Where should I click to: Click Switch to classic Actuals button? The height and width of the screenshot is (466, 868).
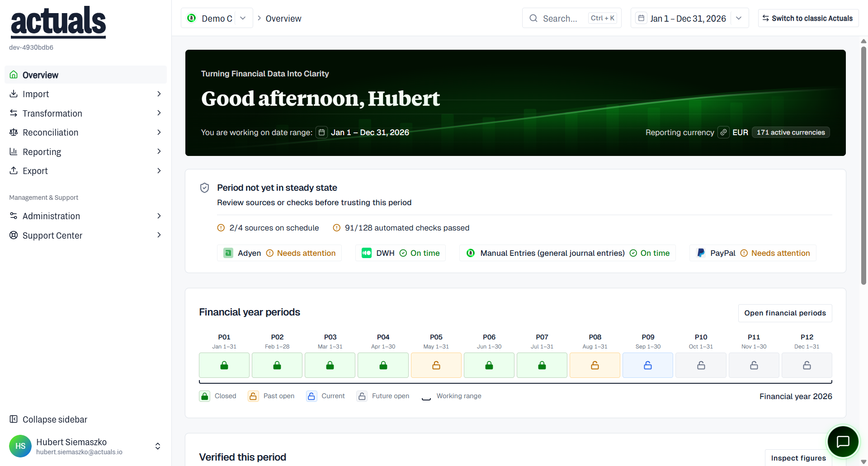pyautogui.click(x=808, y=18)
